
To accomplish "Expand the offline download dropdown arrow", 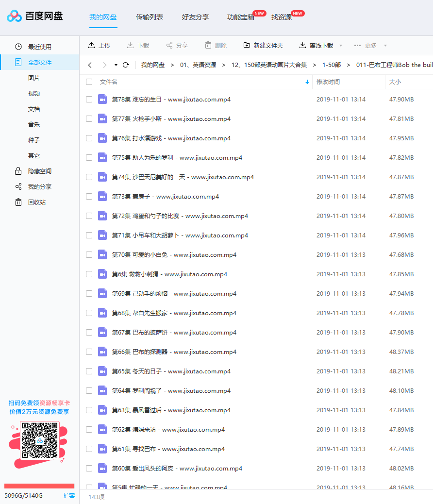I will click(x=341, y=46).
